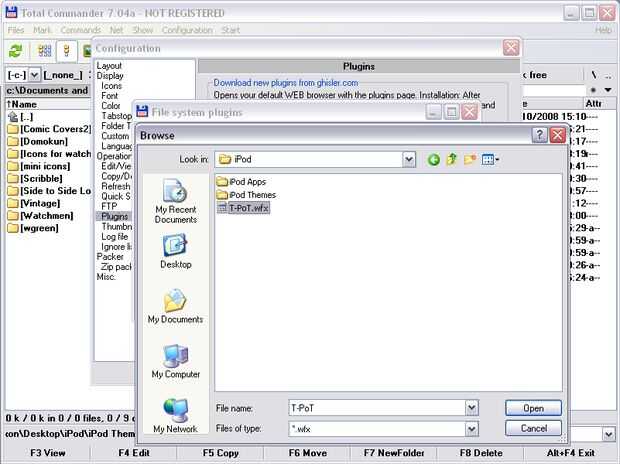Select Icons in Configuration tree
620x464 pixels.
112,86
